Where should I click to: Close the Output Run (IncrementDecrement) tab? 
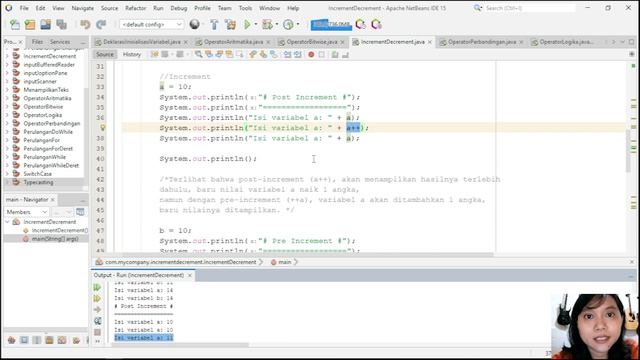[x=189, y=275]
